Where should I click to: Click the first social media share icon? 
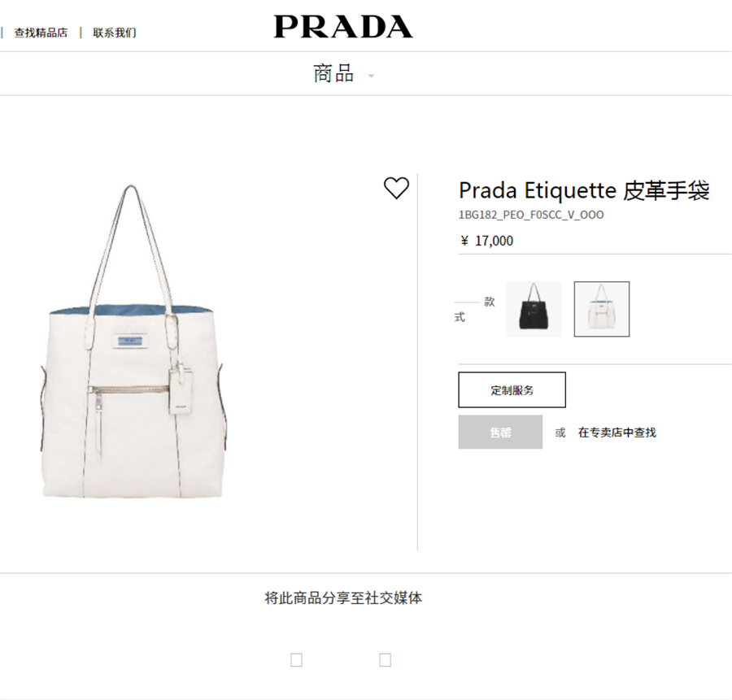[296, 660]
